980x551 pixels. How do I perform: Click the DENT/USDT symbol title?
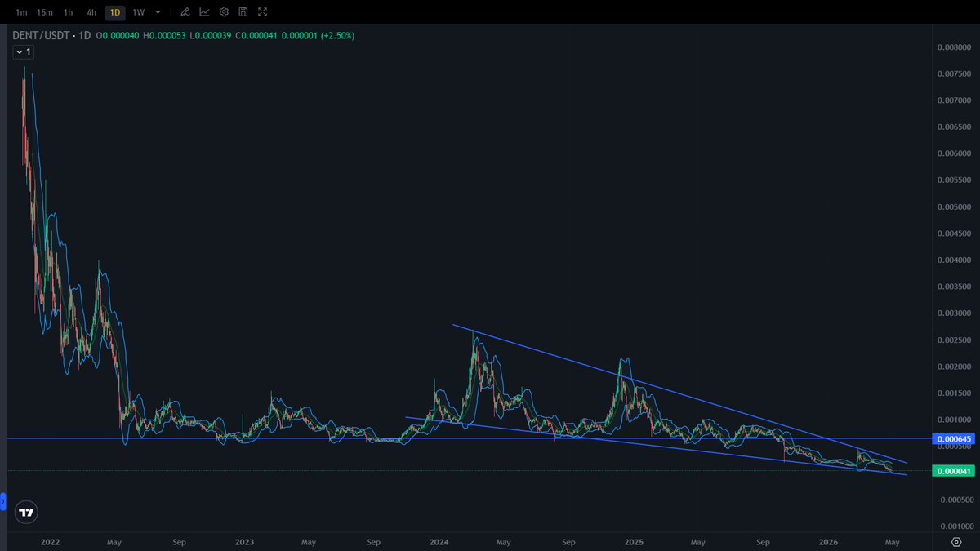point(39,36)
